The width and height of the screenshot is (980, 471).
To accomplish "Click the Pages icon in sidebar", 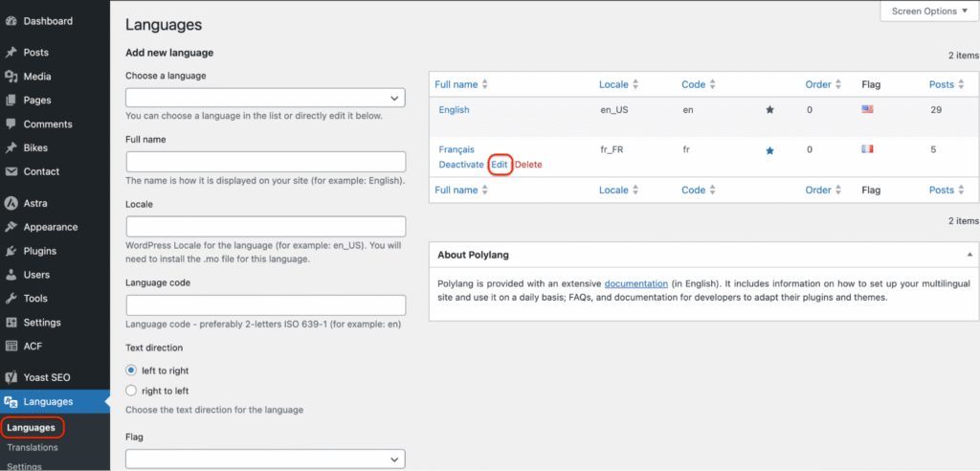I will [11, 101].
